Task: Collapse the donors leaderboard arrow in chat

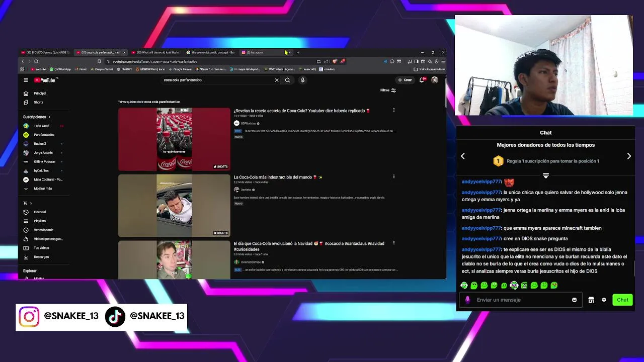Action: pyautogui.click(x=545, y=175)
